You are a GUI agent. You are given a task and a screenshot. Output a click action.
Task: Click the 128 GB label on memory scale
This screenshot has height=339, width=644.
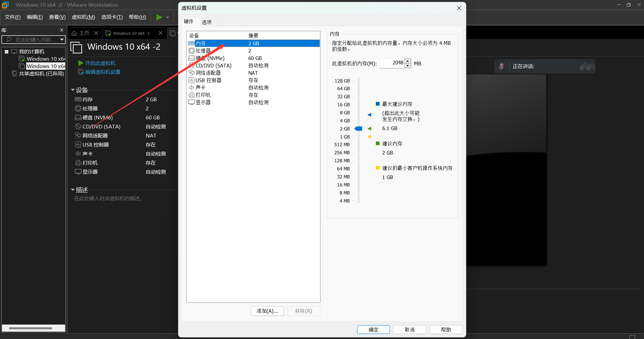342,81
